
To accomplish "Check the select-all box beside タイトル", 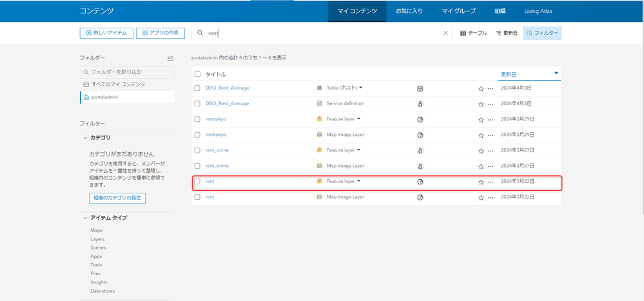I will [198, 74].
